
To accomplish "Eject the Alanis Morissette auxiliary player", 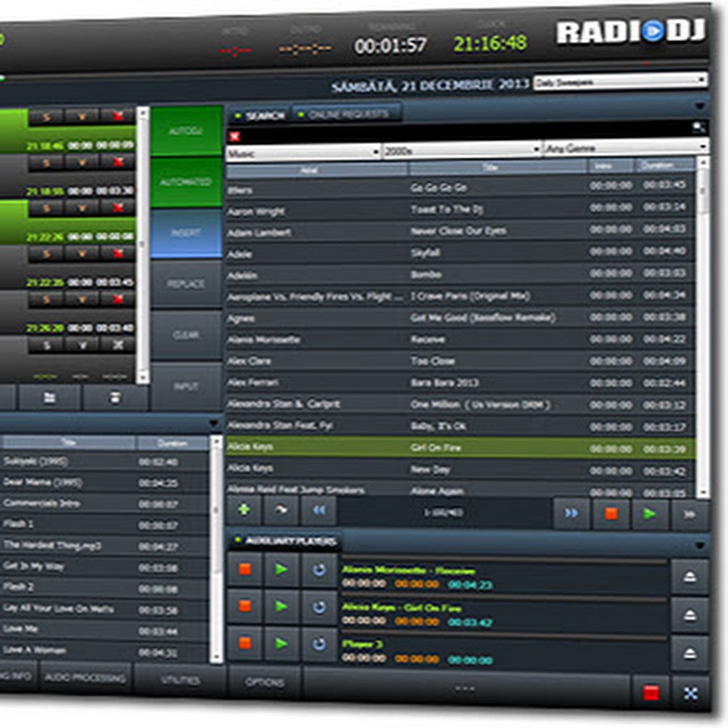I will coord(690,577).
